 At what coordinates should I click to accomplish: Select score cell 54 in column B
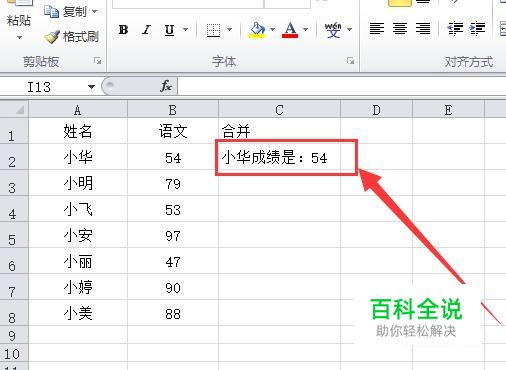(173, 157)
